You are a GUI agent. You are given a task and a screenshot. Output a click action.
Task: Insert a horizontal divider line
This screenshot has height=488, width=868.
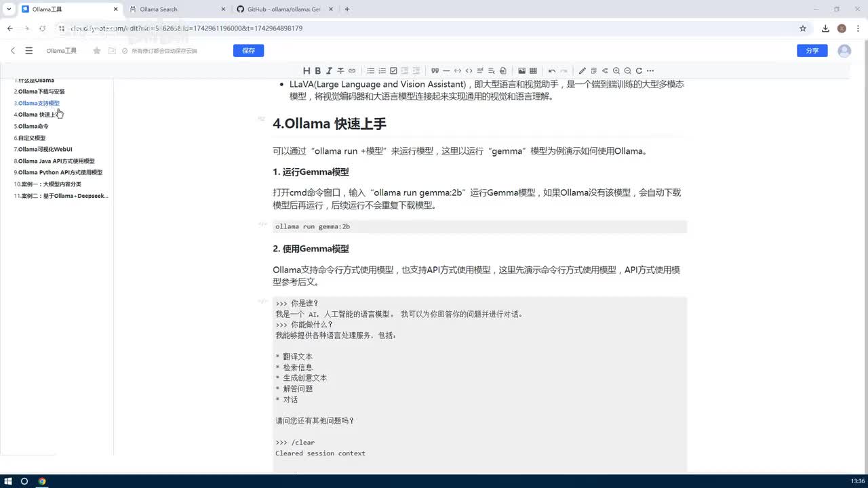tap(446, 70)
